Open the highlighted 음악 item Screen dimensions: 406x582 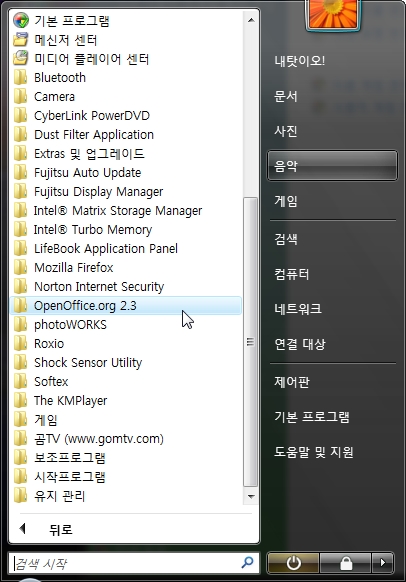point(332,166)
